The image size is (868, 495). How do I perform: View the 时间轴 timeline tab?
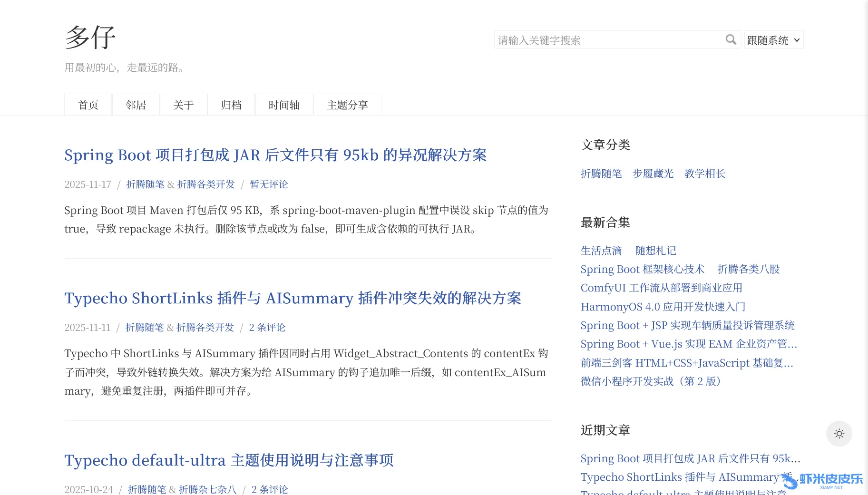click(284, 105)
